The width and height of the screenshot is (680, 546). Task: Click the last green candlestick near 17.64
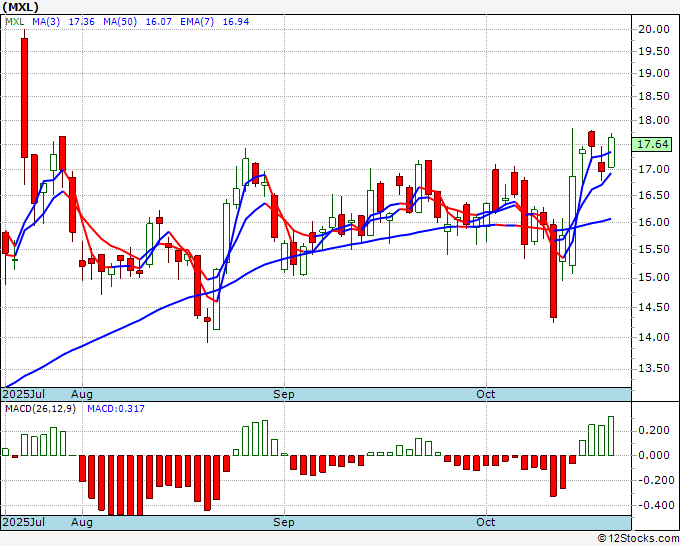[611, 152]
